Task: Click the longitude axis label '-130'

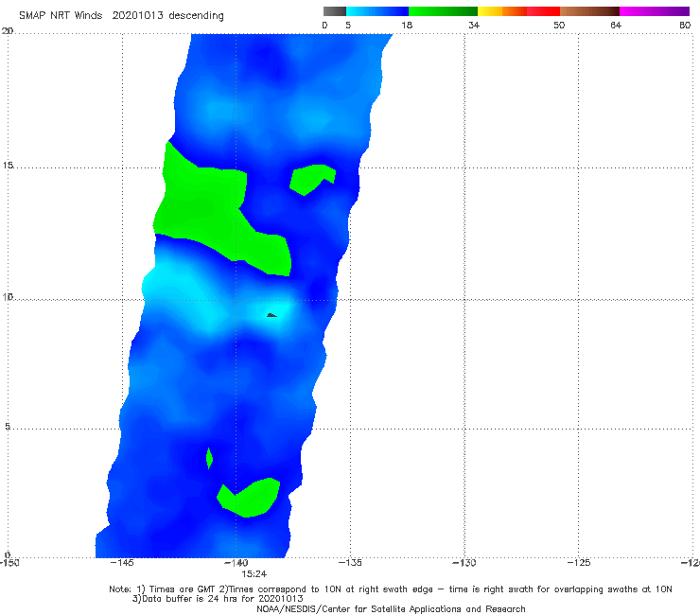Action: click(464, 563)
